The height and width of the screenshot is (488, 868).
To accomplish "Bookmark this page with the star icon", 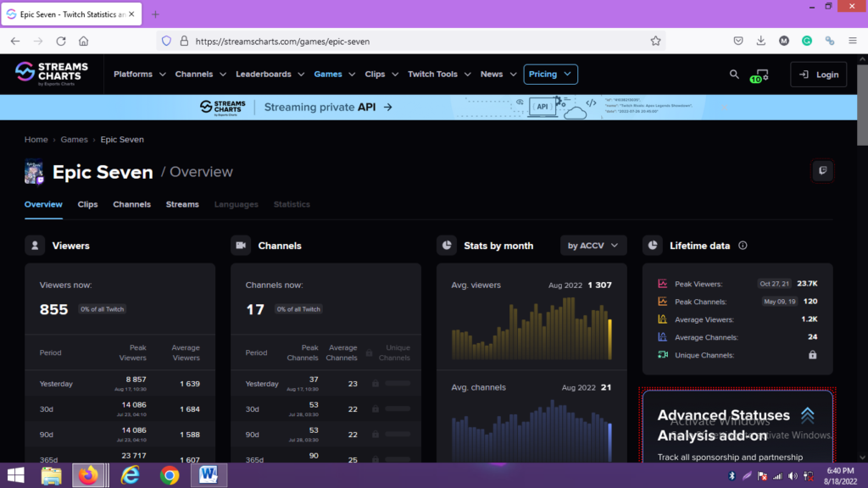I will [655, 41].
